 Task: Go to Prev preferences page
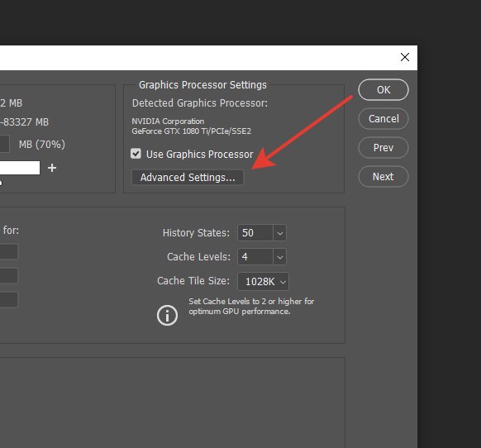coord(383,148)
